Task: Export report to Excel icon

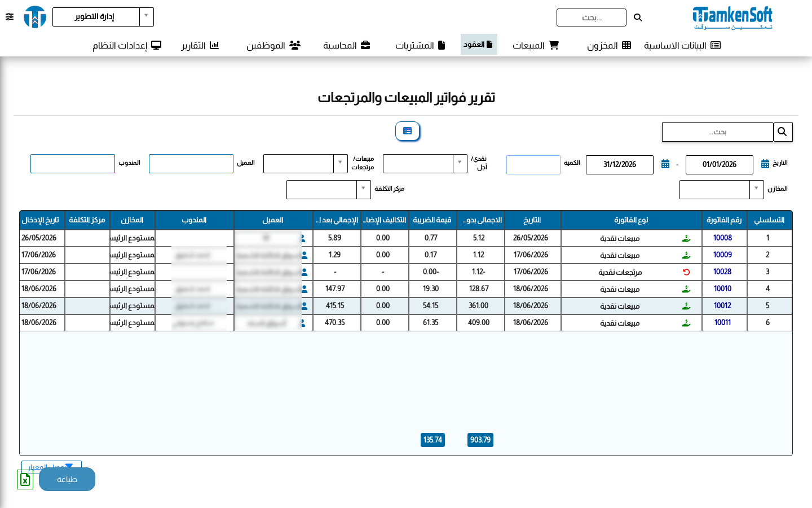Action: point(25,479)
